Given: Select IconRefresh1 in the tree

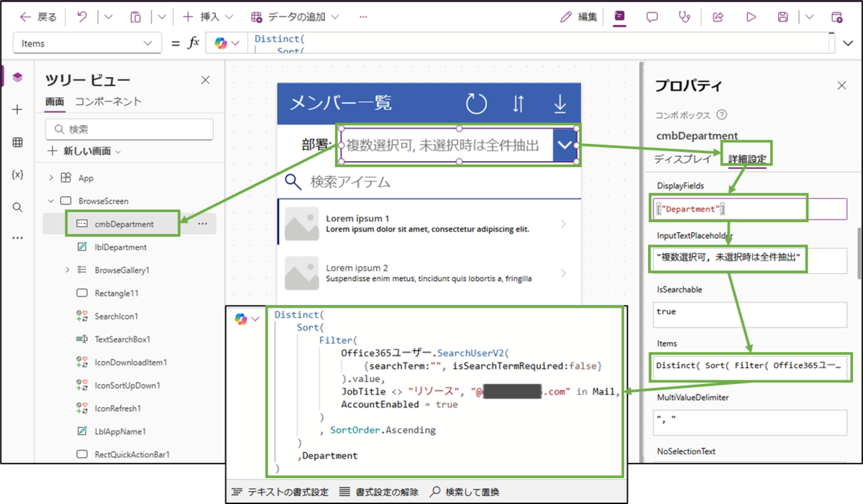Looking at the screenshot, I should pyautogui.click(x=118, y=408).
